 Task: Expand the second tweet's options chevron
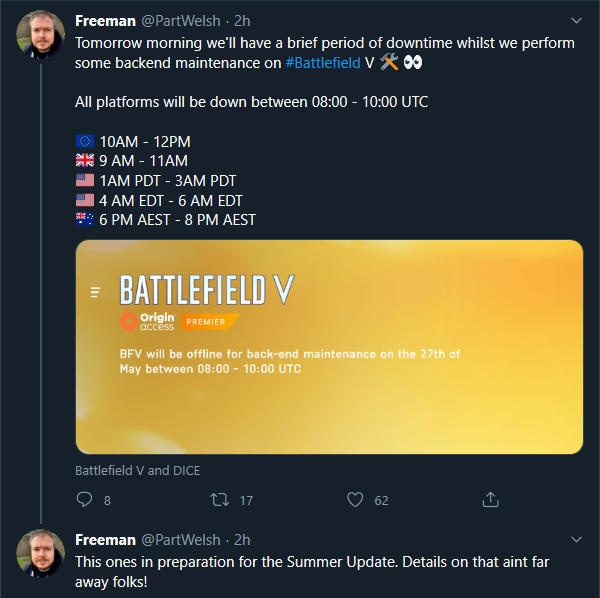point(575,540)
